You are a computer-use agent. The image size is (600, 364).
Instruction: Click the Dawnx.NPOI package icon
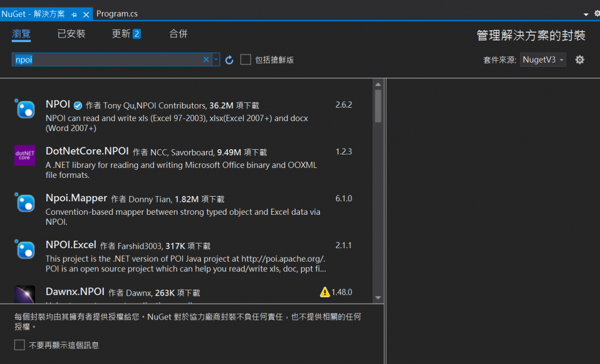tap(25, 294)
